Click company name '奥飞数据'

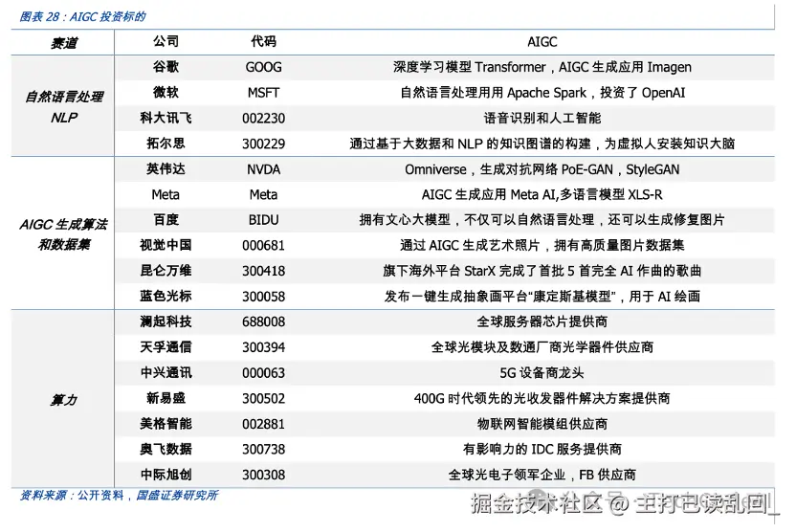point(166,449)
